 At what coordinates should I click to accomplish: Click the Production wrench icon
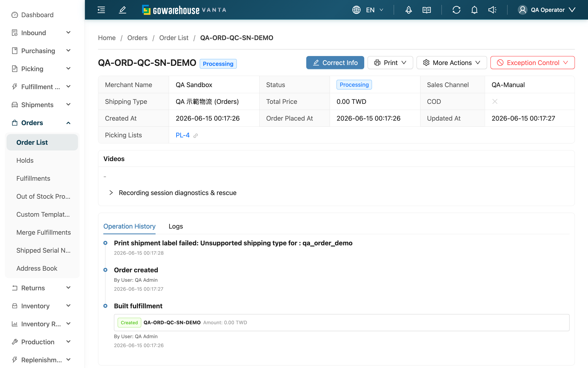[14, 342]
